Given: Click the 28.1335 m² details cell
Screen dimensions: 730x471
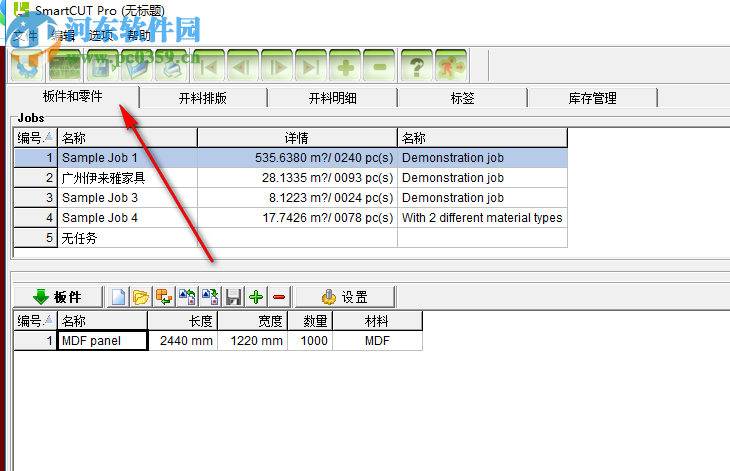Looking at the screenshot, I should (297, 178).
